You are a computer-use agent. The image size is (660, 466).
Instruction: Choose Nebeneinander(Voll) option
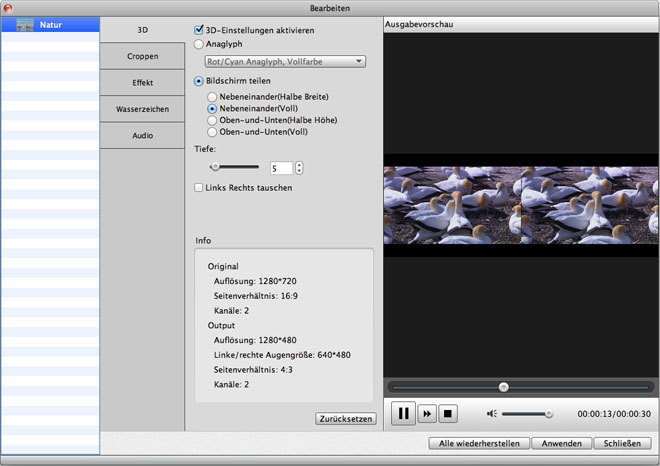click(x=212, y=109)
